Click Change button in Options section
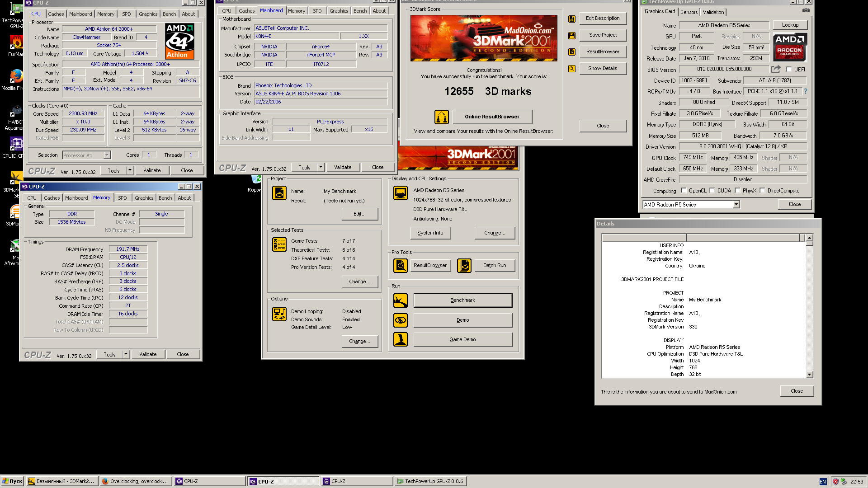 pyautogui.click(x=360, y=342)
